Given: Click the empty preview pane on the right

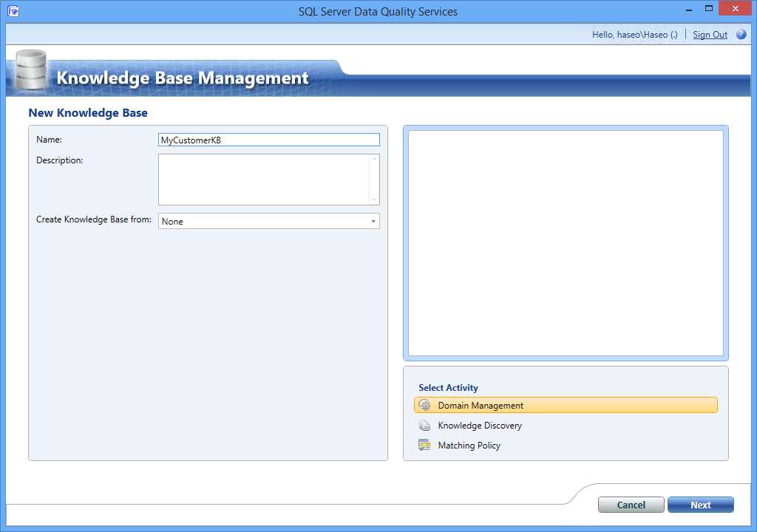Looking at the screenshot, I should (566, 243).
